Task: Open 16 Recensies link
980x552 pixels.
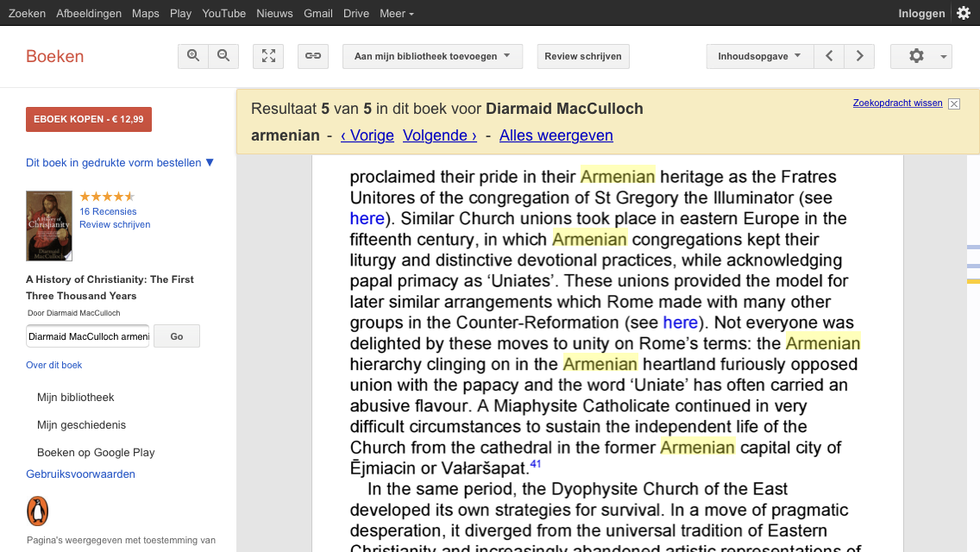Action: tap(108, 211)
